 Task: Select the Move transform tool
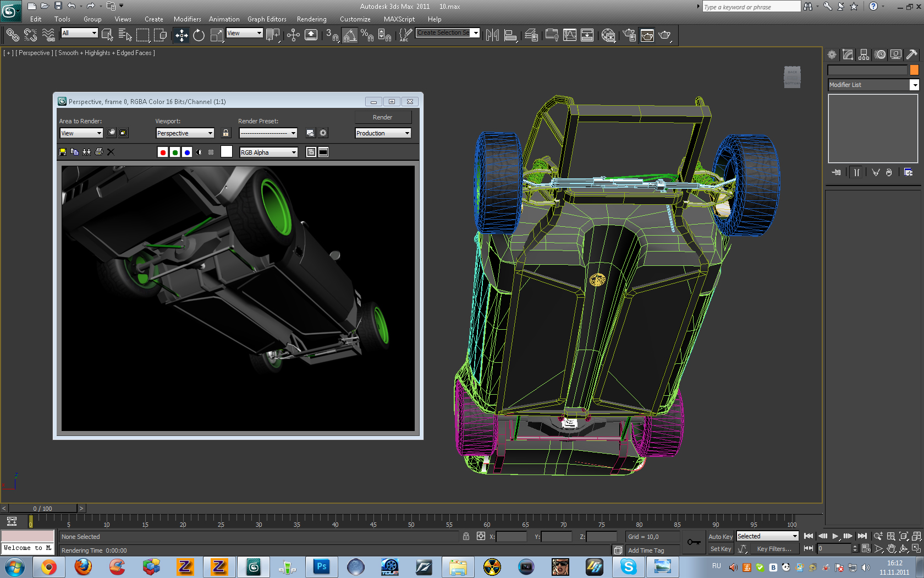click(x=181, y=36)
